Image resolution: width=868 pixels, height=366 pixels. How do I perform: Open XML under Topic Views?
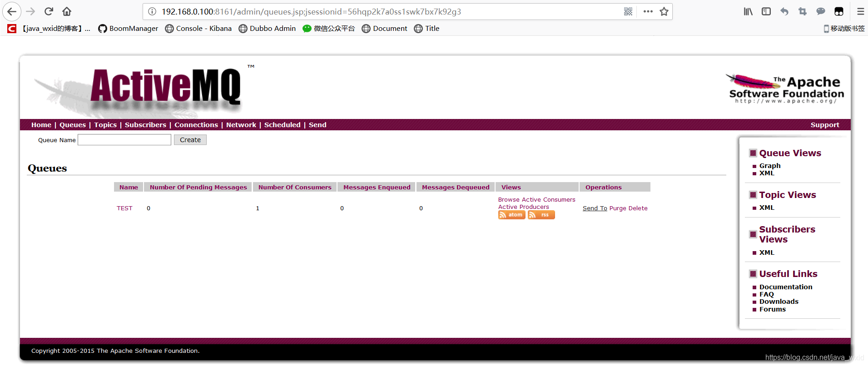767,208
